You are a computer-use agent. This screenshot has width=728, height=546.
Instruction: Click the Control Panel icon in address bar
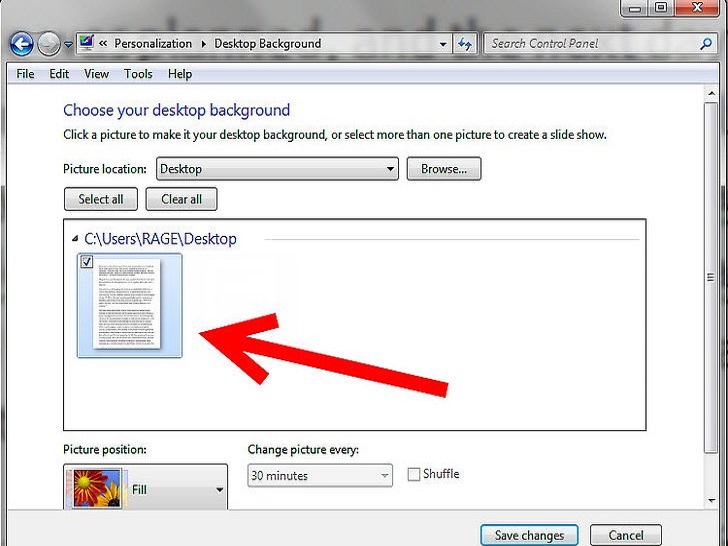86,43
